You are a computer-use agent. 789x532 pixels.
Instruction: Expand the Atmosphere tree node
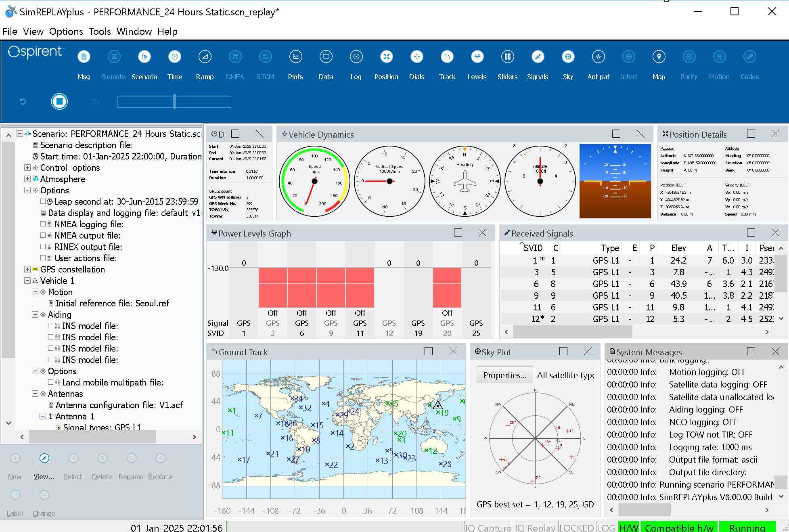(27, 179)
